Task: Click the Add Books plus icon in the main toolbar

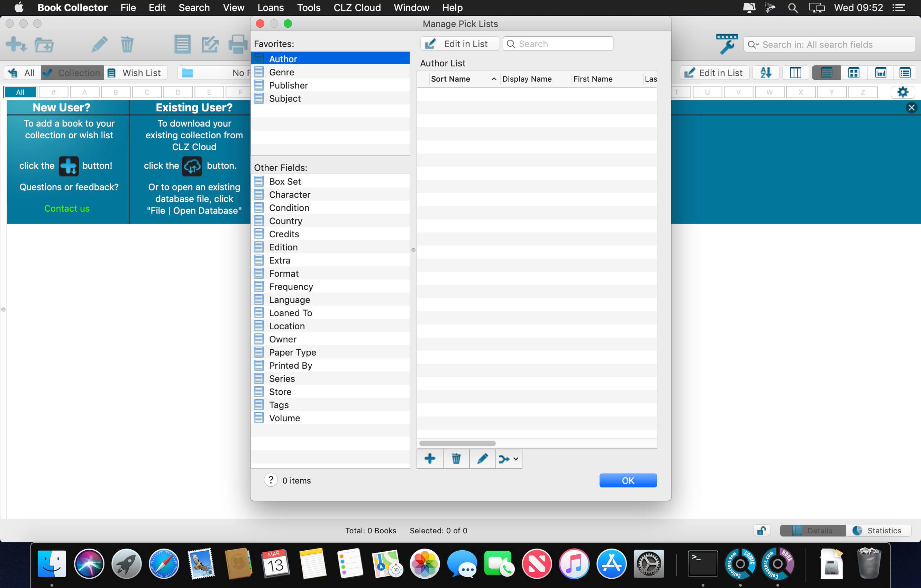Action: (x=16, y=44)
